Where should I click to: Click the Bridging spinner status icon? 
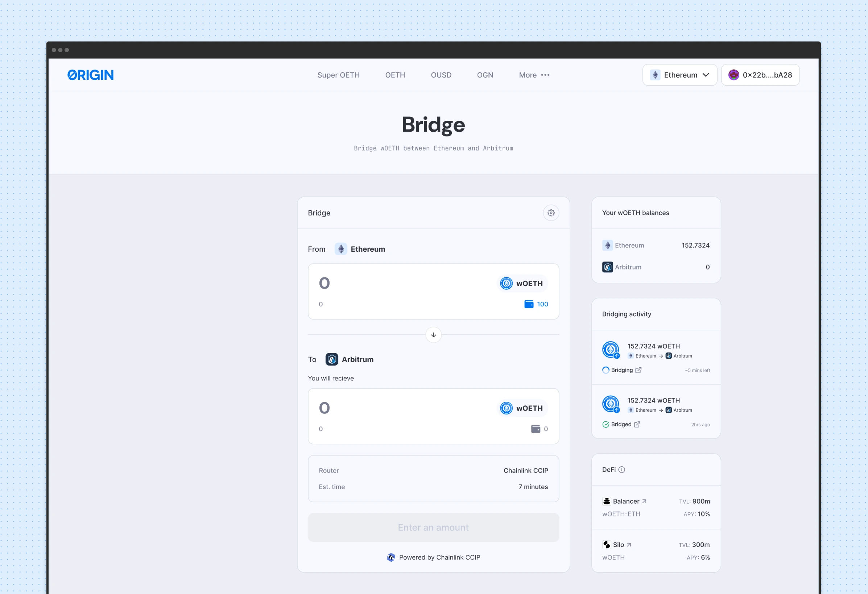click(x=606, y=370)
